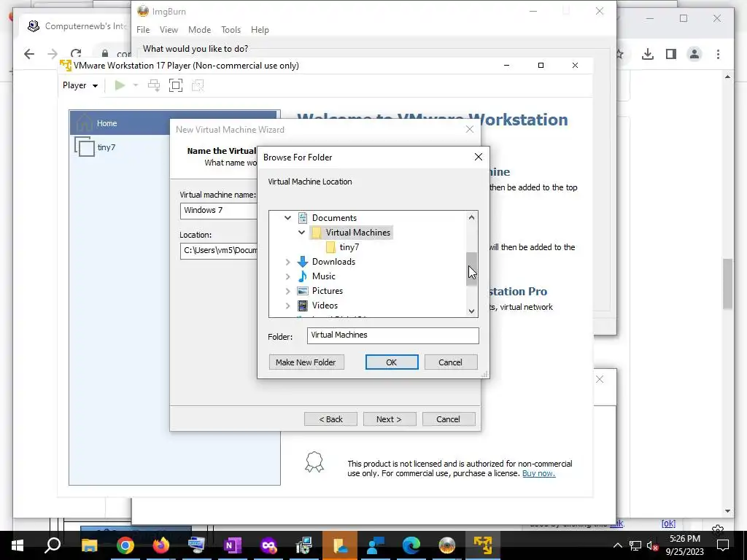Click the VMware Player taskbar icon
Viewport: 747px width, 560px height.
[x=483, y=545]
